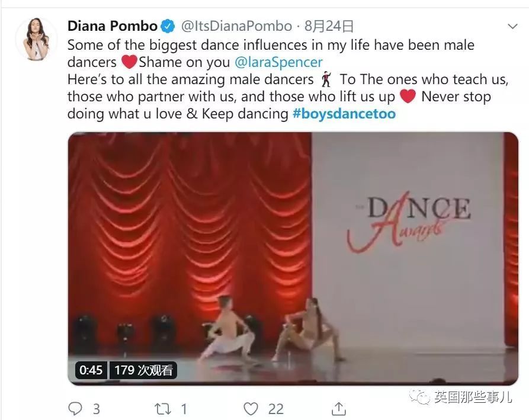Open the @ItsDianaPombo handle
529x420 pixels.
point(236,26)
